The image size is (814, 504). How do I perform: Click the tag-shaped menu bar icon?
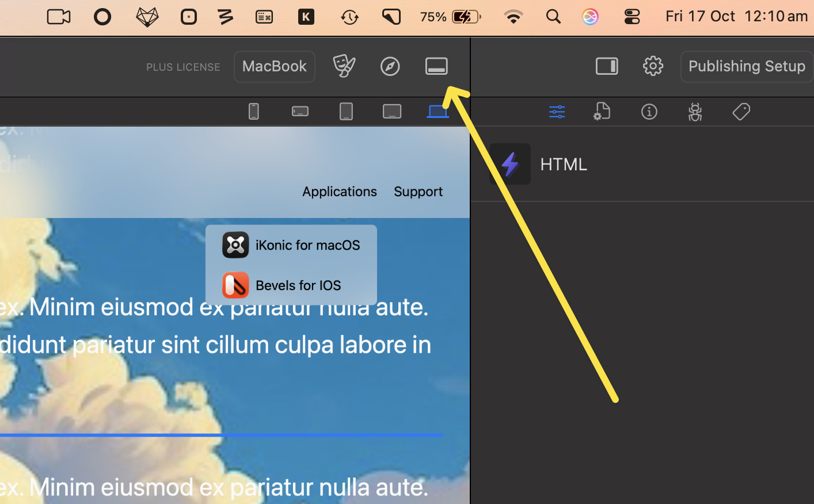coord(391,17)
